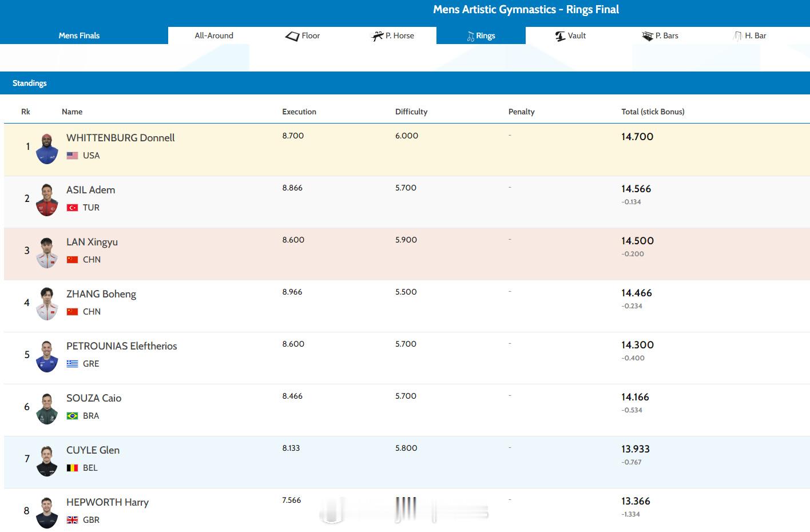Click the Rings apparatus icon
This screenshot has height=532, width=810.
471,37
